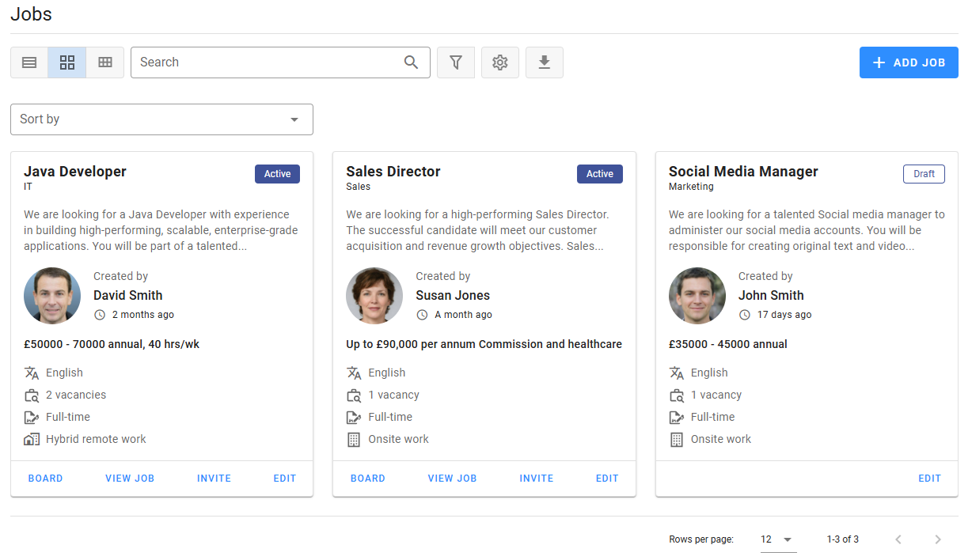
Task: Edit the Social Media Manager job
Action: pyautogui.click(x=929, y=479)
